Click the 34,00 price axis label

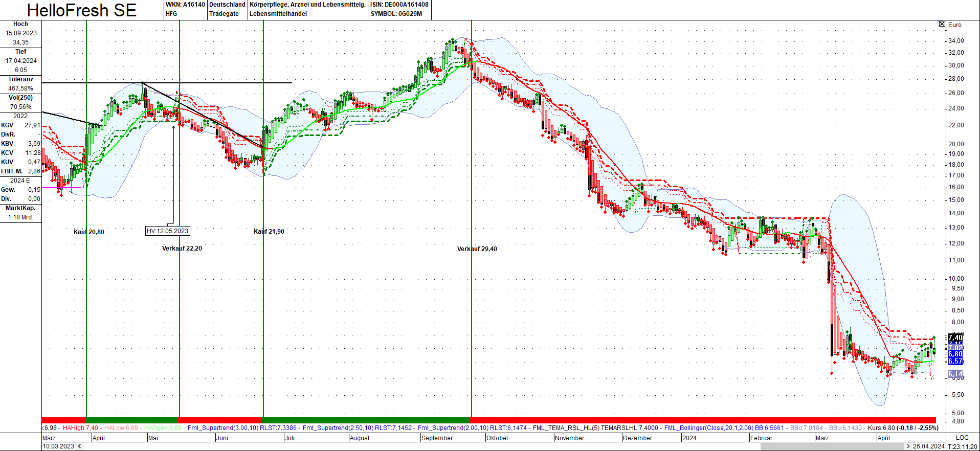[956, 41]
